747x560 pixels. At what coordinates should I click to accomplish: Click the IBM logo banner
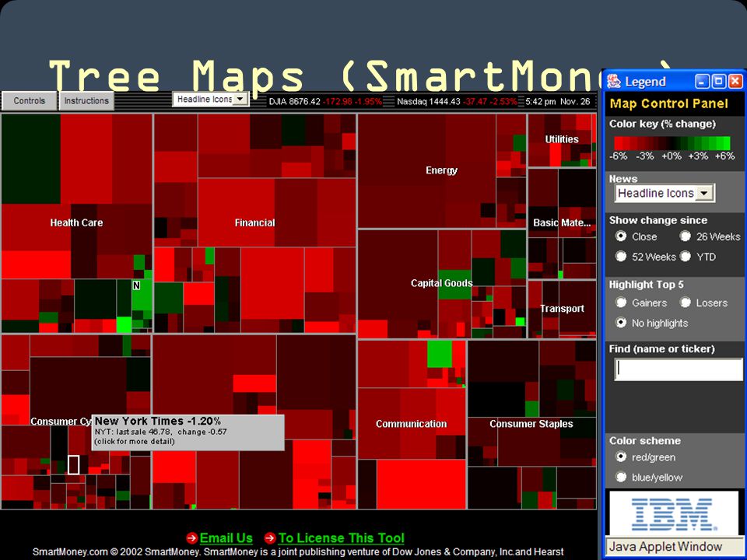[x=674, y=514]
